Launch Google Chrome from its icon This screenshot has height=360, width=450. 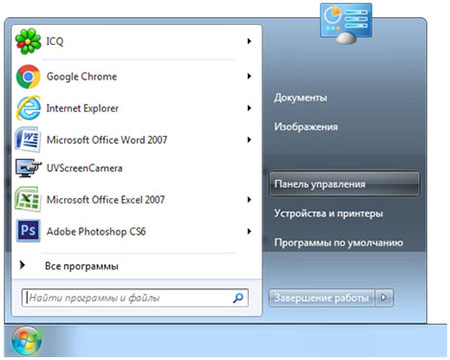tap(28, 77)
